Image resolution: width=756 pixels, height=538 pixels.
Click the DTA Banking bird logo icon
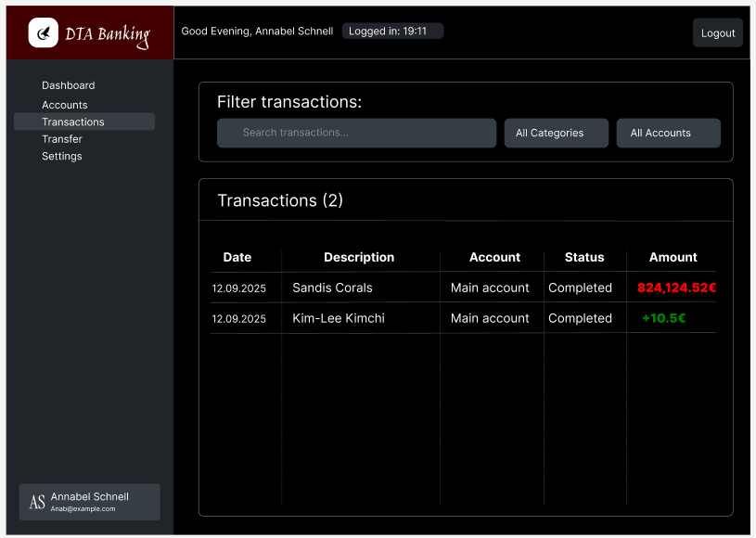44,33
